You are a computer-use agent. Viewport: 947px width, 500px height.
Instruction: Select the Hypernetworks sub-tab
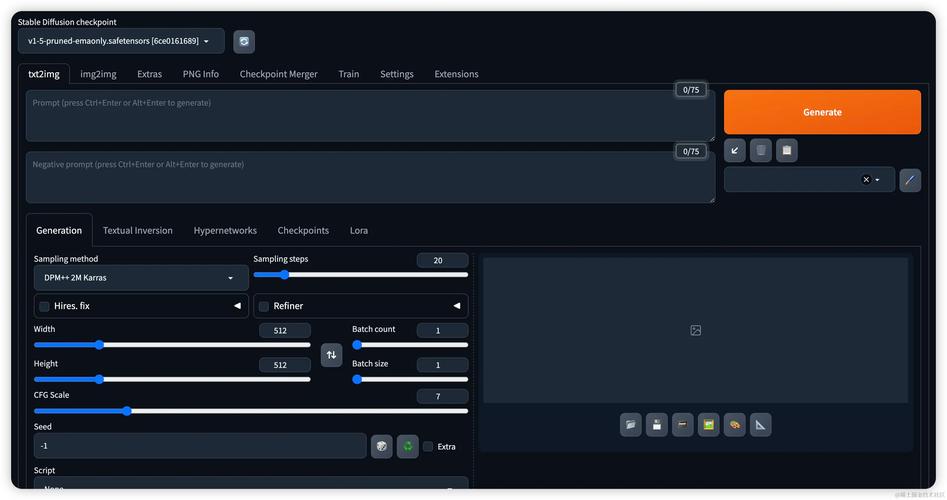(x=225, y=230)
